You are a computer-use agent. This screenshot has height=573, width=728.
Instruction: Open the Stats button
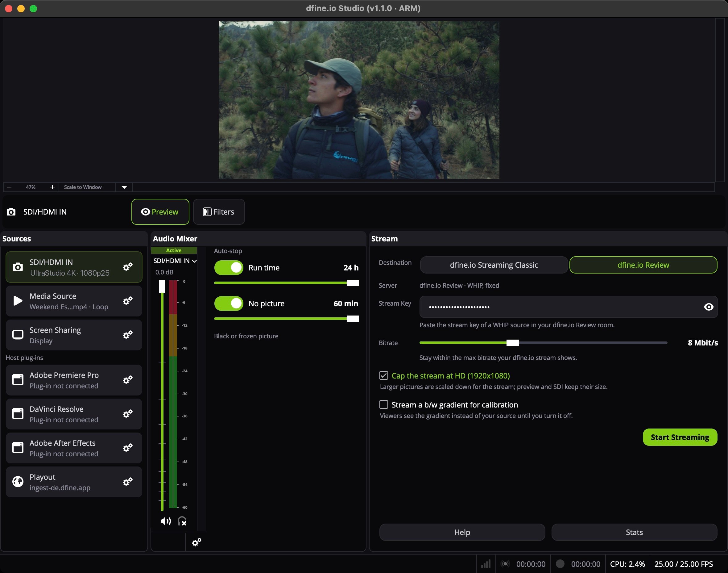coord(634,533)
